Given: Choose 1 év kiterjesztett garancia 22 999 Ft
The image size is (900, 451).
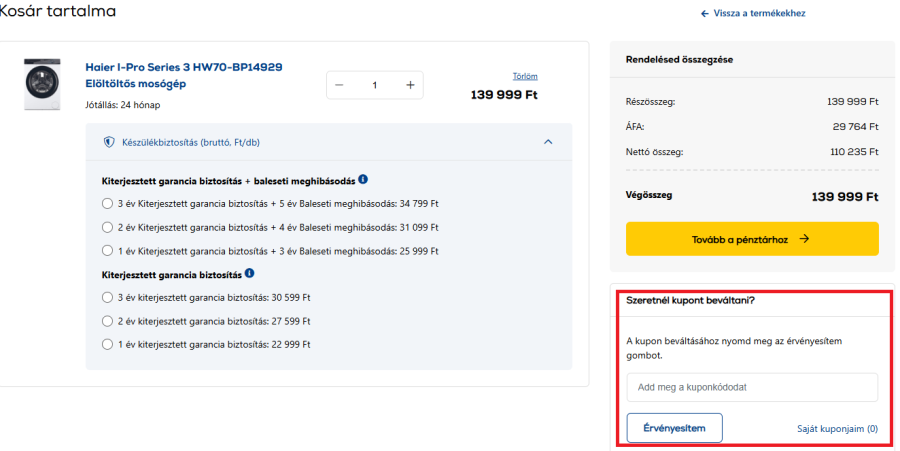Looking at the screenshot, I should 108,345.
